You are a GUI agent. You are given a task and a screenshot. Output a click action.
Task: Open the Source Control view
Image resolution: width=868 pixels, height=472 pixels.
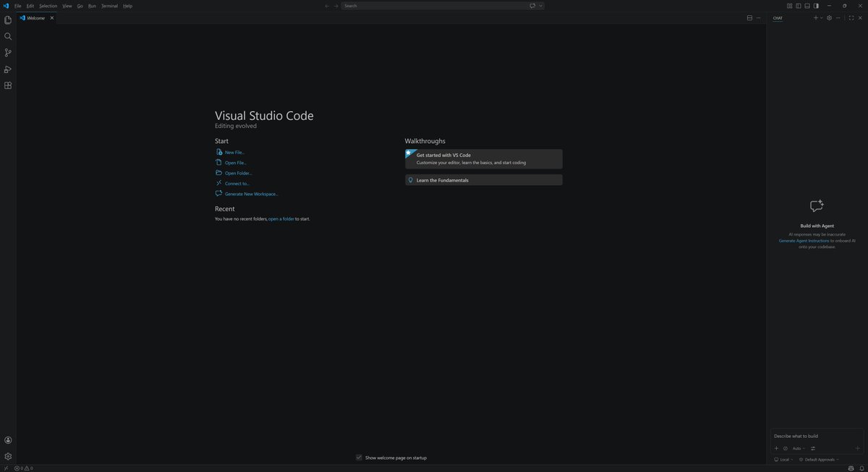(8, 53)
